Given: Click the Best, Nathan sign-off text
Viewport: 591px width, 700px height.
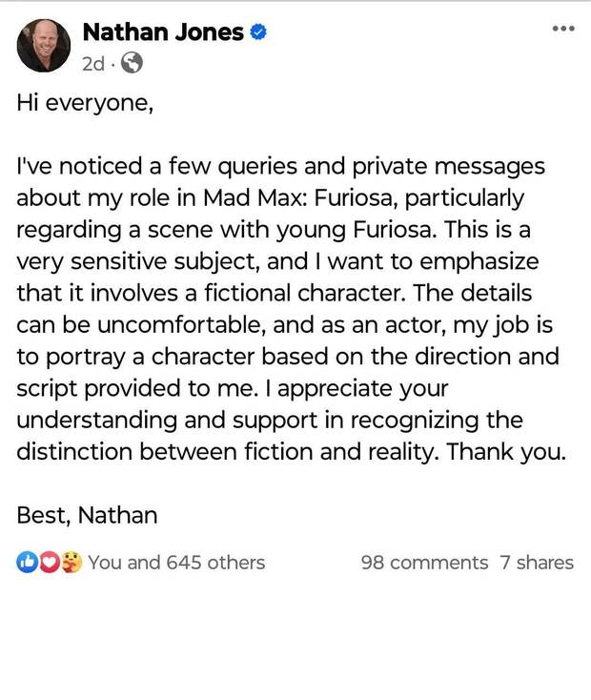Looking at the screenshot, I should point(87,515).
